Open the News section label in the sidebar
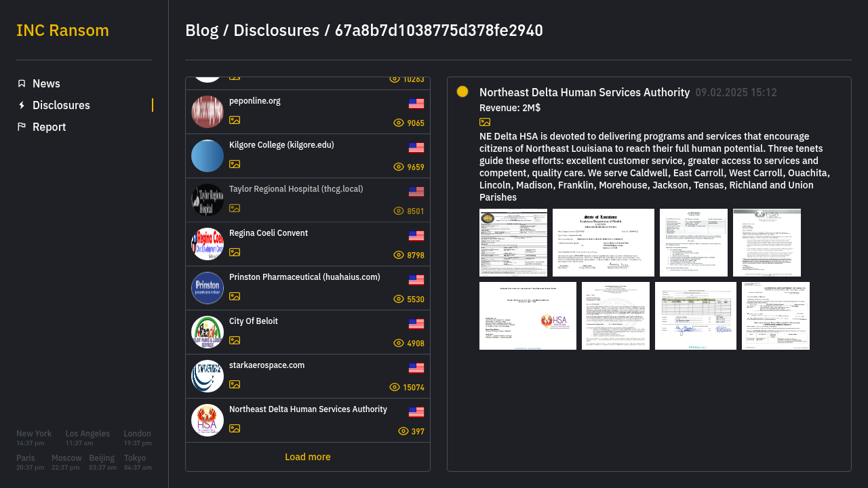The width and height of the screenshot is (868, 488). point(46,83)
